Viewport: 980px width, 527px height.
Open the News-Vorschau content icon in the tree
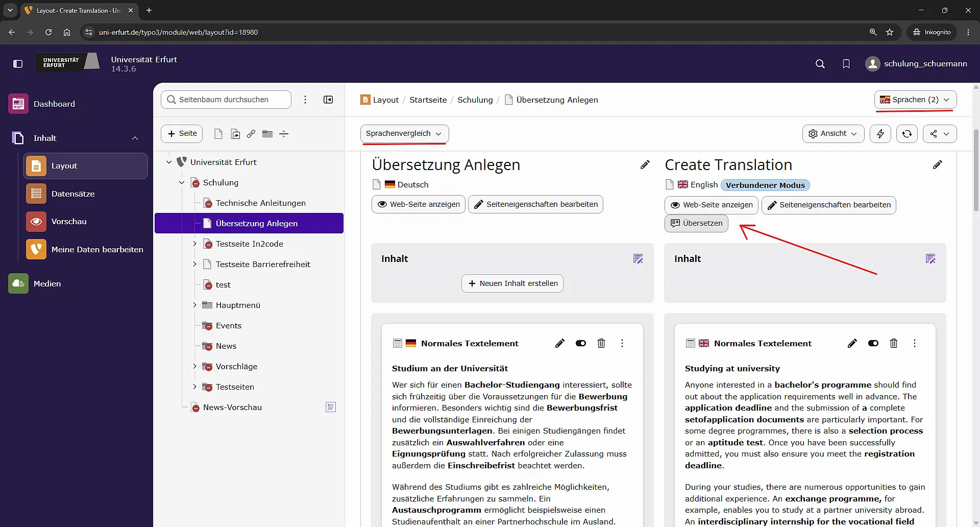331,407
